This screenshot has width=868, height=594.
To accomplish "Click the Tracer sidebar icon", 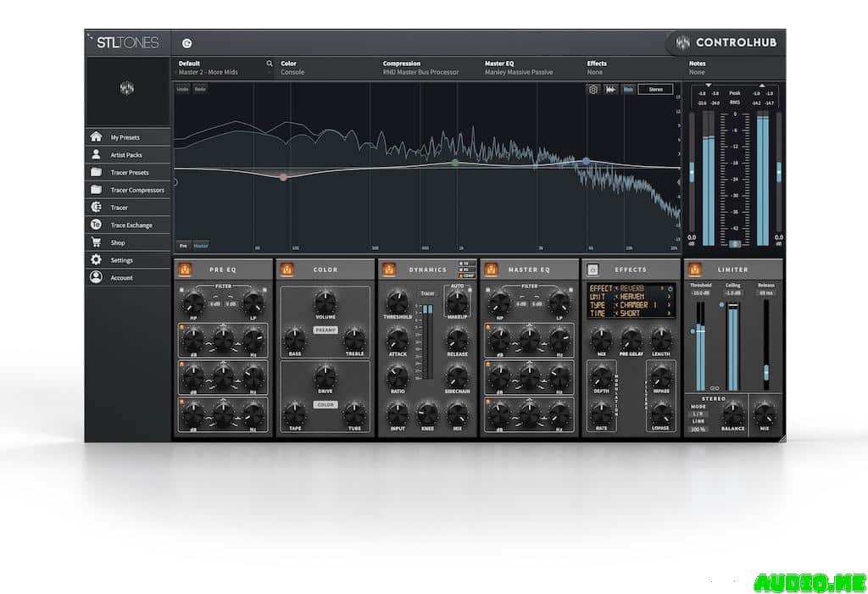I will (96, 207).
